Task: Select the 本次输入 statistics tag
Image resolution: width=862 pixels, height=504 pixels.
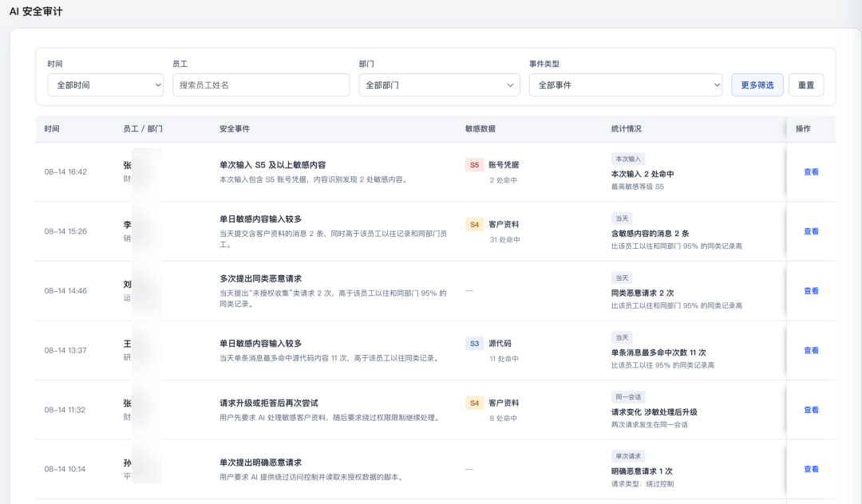Action: point(628,159)
